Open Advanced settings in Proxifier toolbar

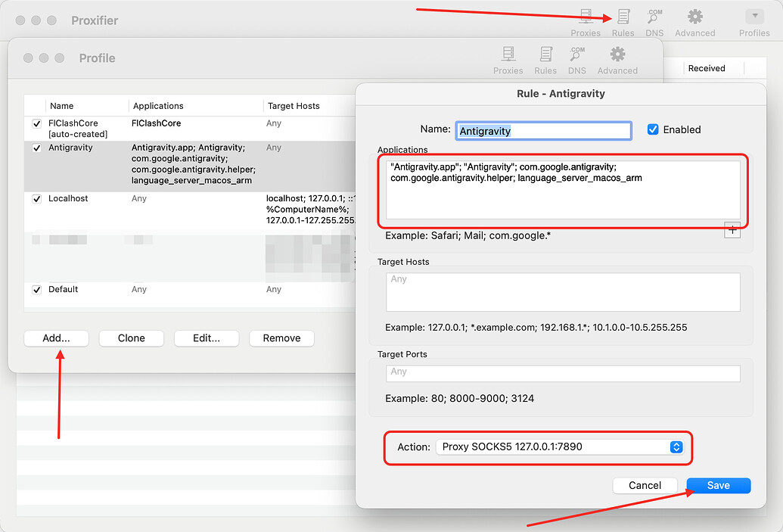[x=694, y=23]
